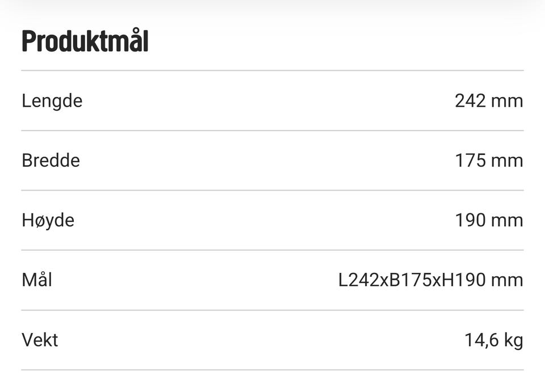Click the 242 mm length value
The width and height of the screenshot is (545, 392).
(x=489, y=101)
